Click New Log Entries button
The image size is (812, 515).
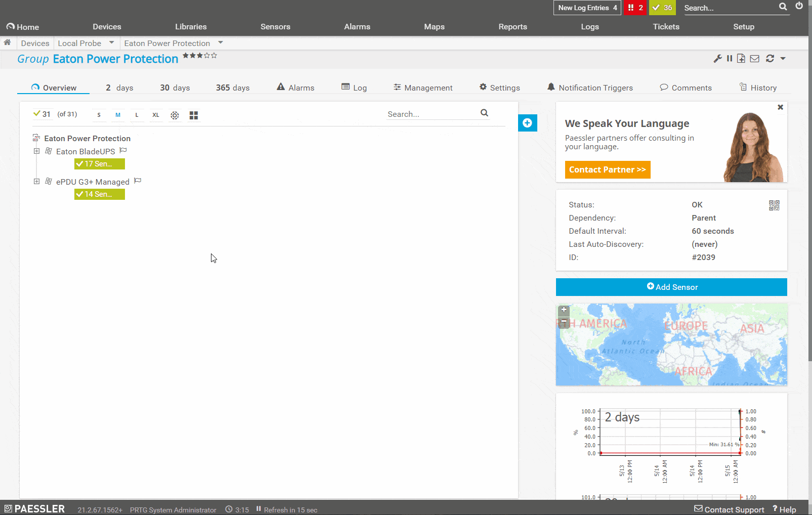587,8
